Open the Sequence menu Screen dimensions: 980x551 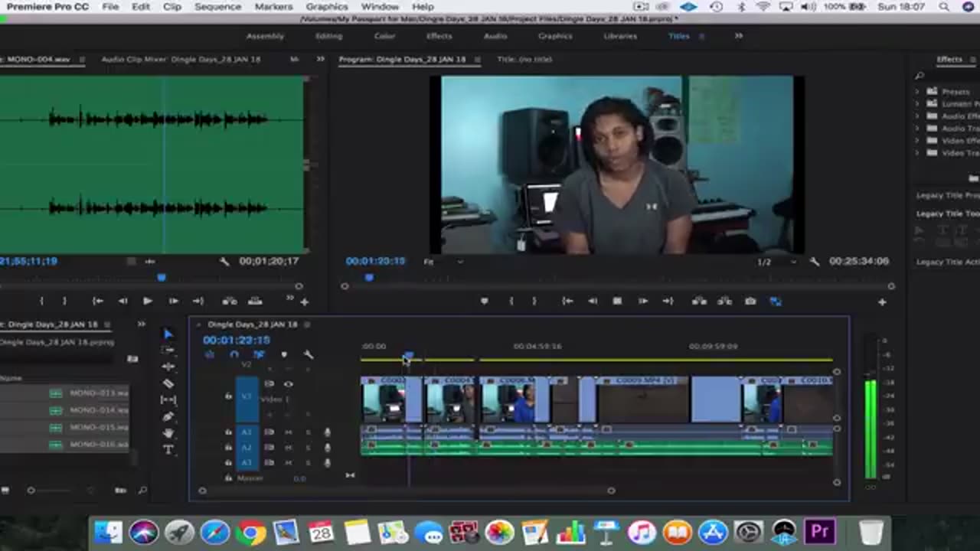(x=217, y=7)
